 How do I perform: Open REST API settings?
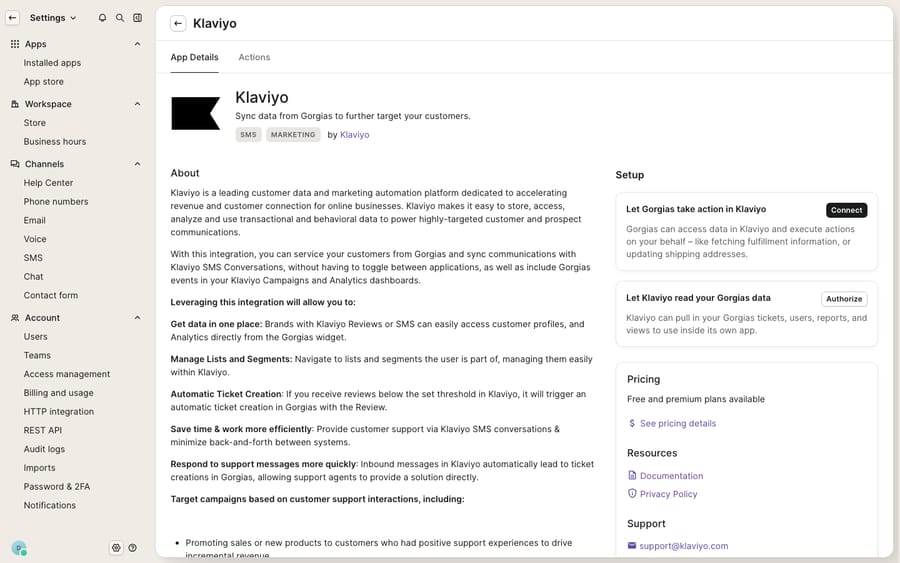[42, 430]
